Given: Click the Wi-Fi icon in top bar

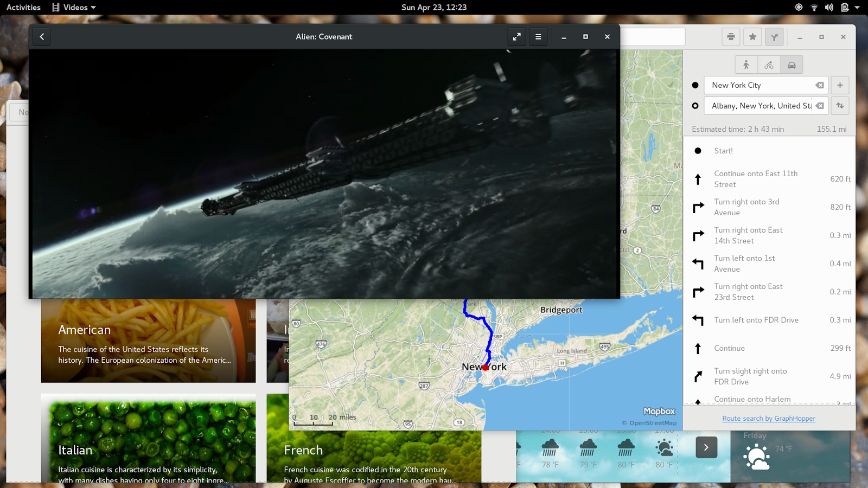Looking at the screenshot, I should click(814, 8).
